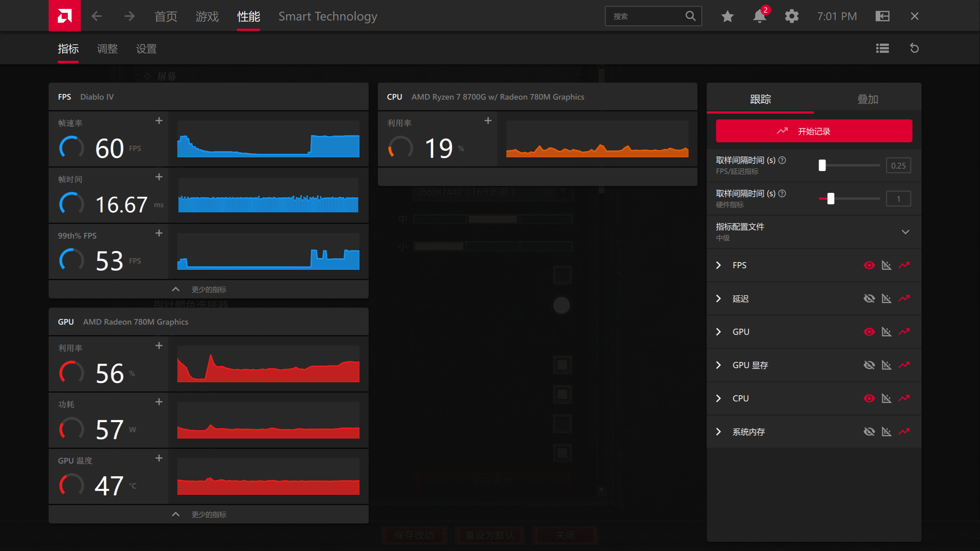The image size is (980, 551).
Task: Expand the latency metrics group
Action: [719, 298]
